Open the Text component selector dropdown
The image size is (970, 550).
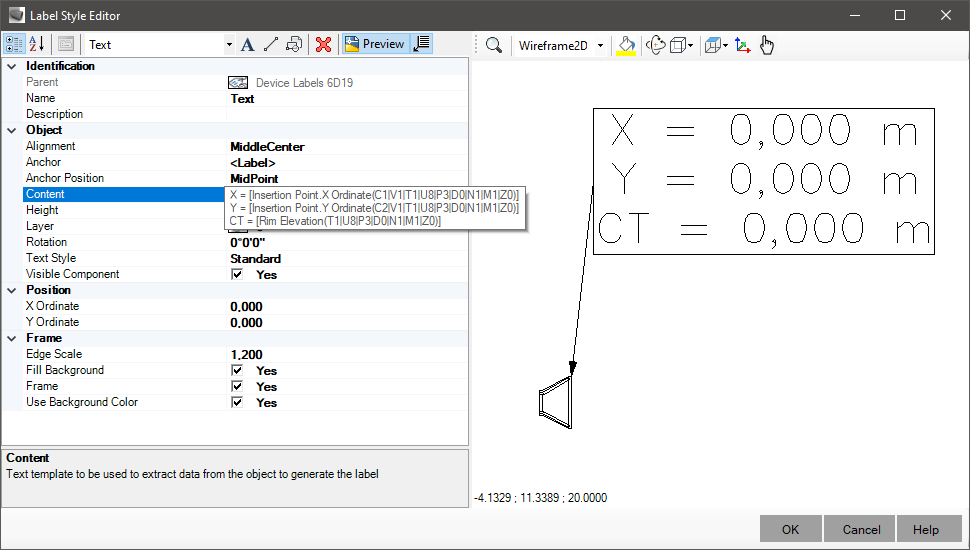tap(230, 45)
